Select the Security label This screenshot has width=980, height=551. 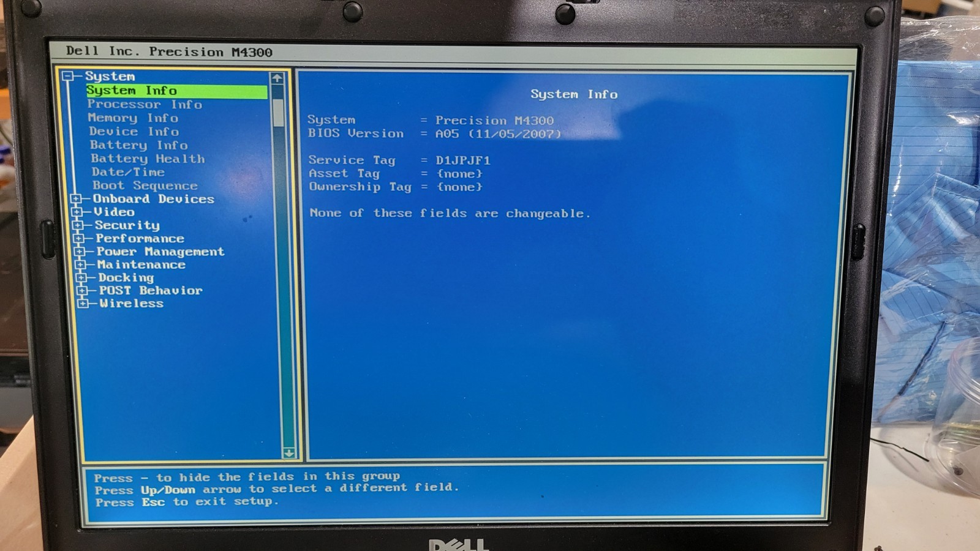click(127, 225)
